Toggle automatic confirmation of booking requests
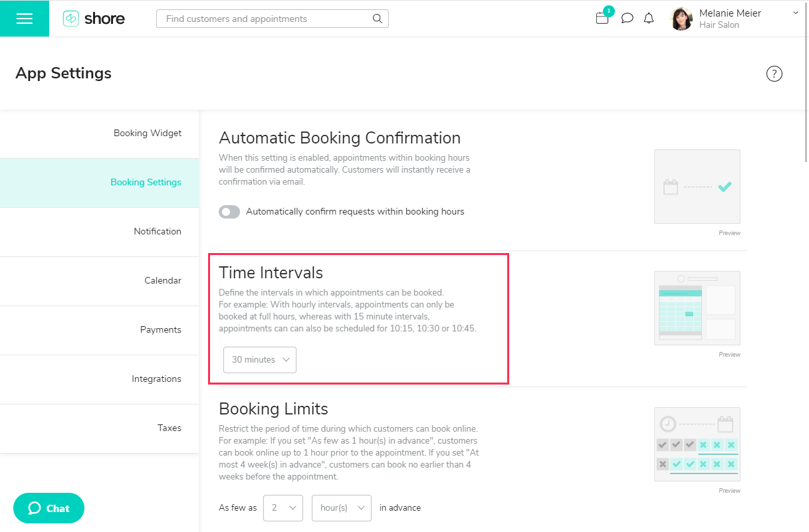809x532 pixels. pyautogui.click(x=229, y=212)
